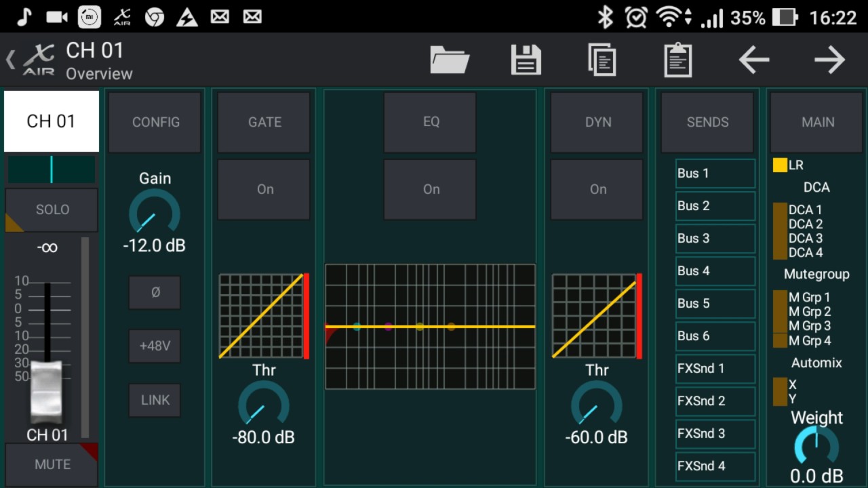
Task: Tap the Bluetooth status icon
Action: click(x=605, y=17)
